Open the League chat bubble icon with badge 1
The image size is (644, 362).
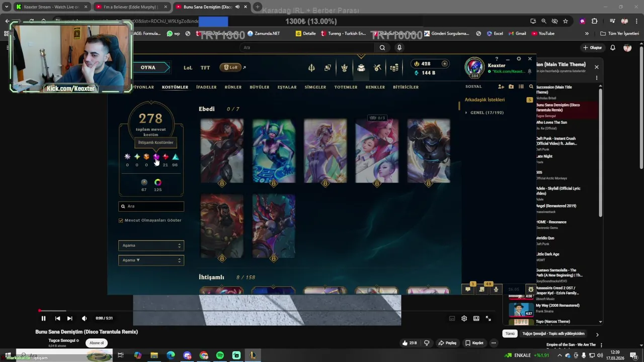(468, 289)
